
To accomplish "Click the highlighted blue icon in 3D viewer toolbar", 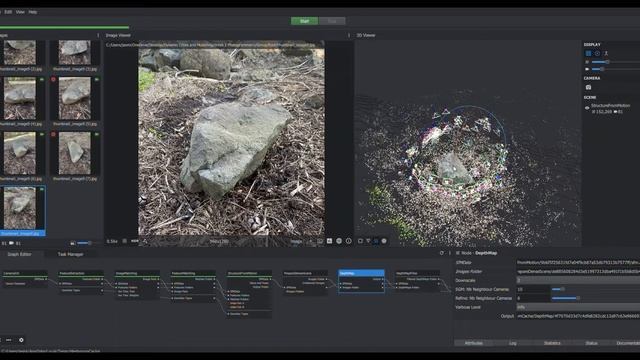I will [376, 241].
